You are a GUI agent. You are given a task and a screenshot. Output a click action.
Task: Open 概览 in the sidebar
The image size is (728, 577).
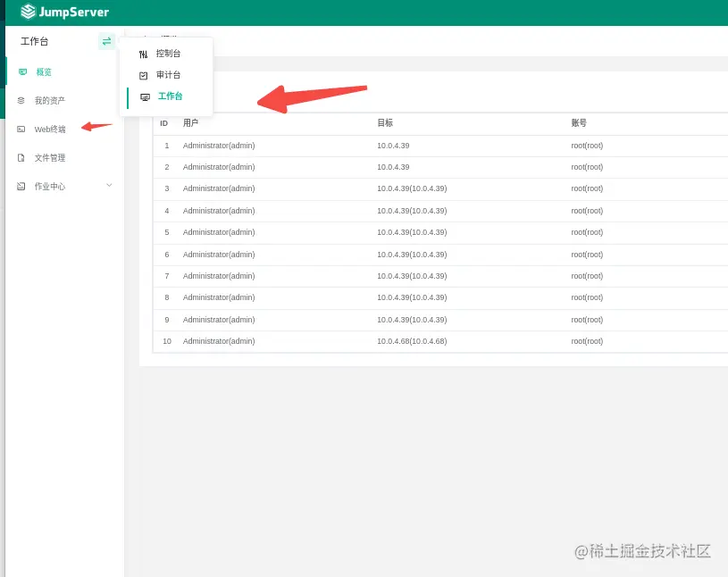(x=44, y=72)
